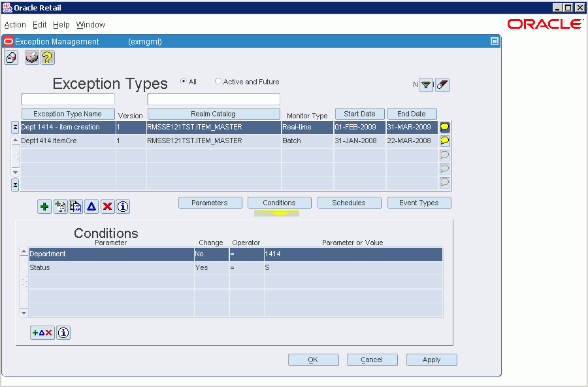The height and width of the screenshot is (387, 588).
Task: Open comments for Dept1414 ItemCre row
Action: 445,141
